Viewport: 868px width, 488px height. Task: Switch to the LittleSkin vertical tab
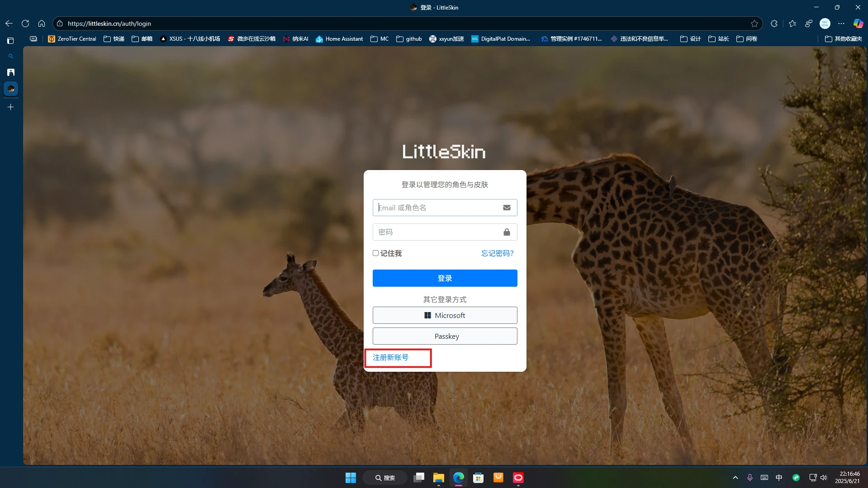point(11,89)
